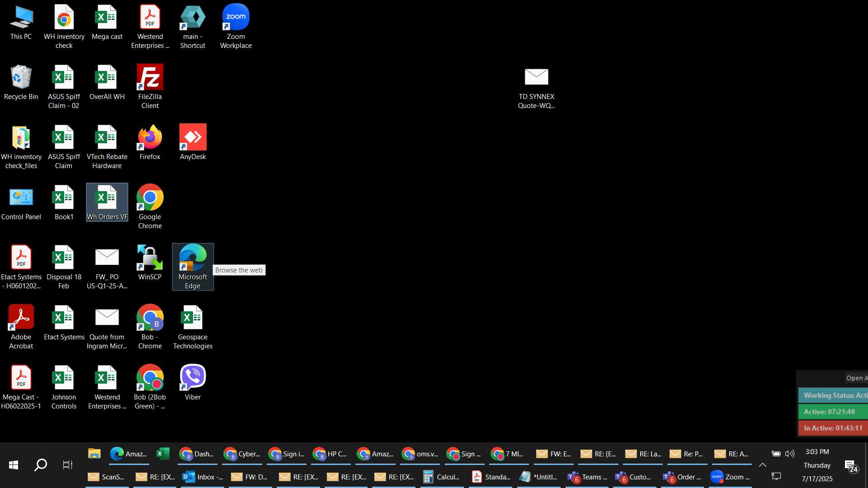Viewport: 868px width, 488px height.
Task: Open TD SYNNEX Quote email file
Action: 536,87
